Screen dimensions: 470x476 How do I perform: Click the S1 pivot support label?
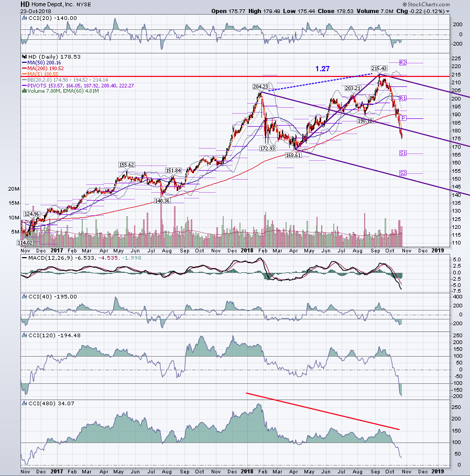402,153
